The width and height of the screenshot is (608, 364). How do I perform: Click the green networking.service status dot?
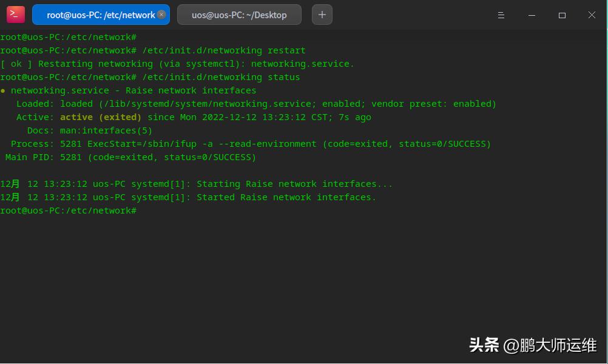[3, 90]
